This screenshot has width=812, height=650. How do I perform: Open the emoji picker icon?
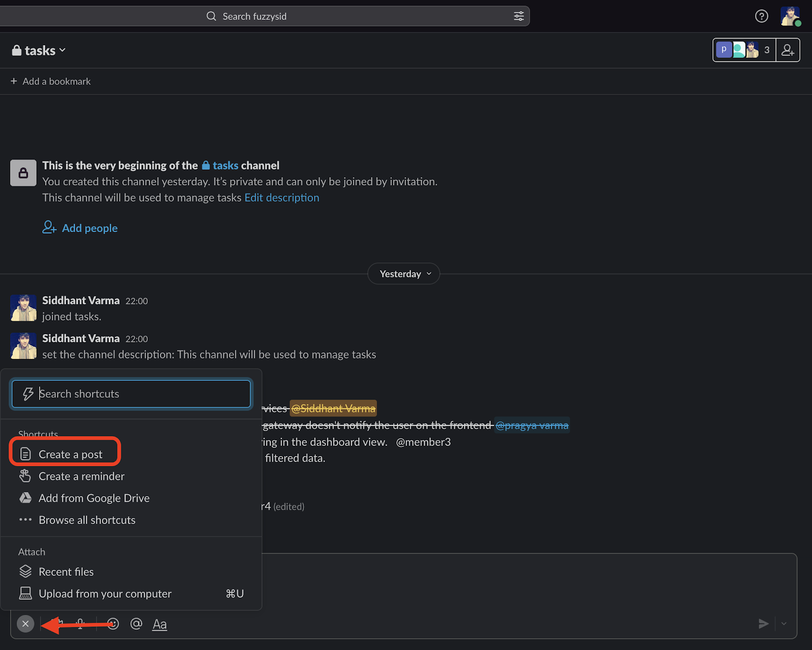(x=113, y=624)
